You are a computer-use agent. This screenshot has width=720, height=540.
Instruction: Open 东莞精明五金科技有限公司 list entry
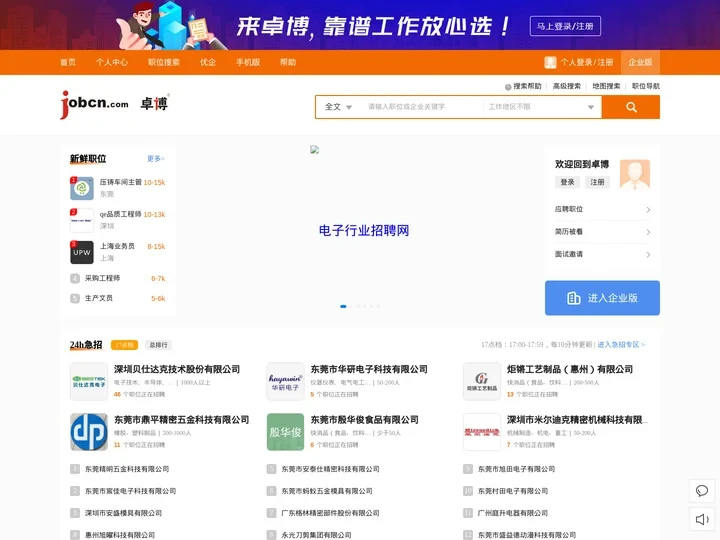pyautogui.click(x=127, y=469)
